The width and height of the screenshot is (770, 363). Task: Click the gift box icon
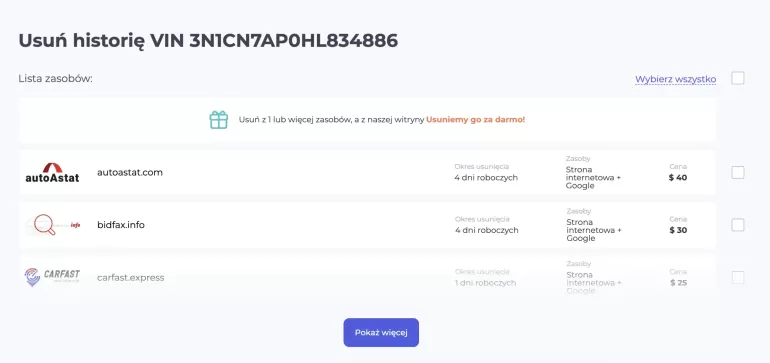(x=219, y=120)
